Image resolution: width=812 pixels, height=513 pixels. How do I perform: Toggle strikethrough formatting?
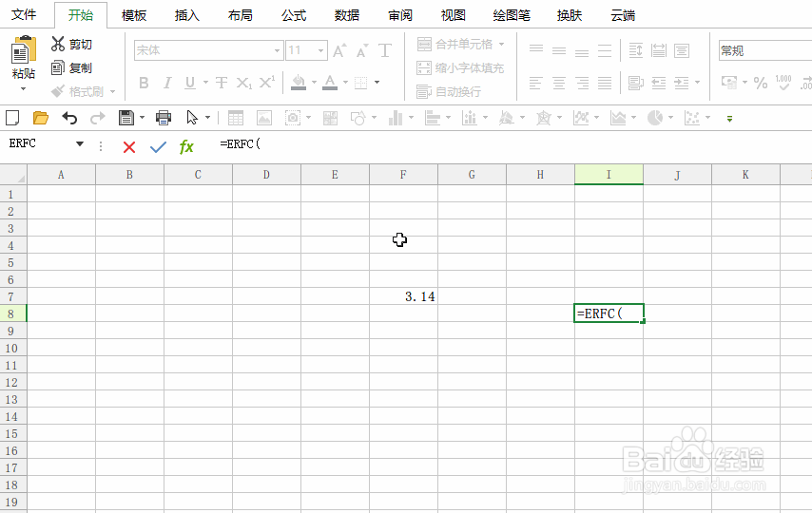222,83
